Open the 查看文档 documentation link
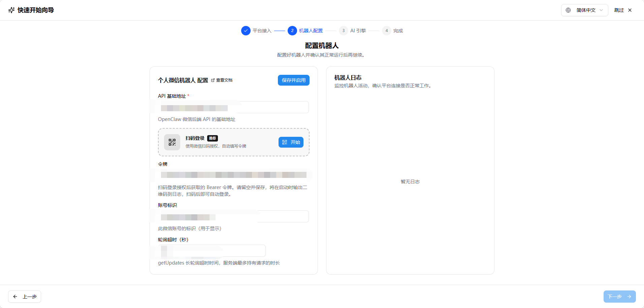The image size is (644, 308). [222, 80]
